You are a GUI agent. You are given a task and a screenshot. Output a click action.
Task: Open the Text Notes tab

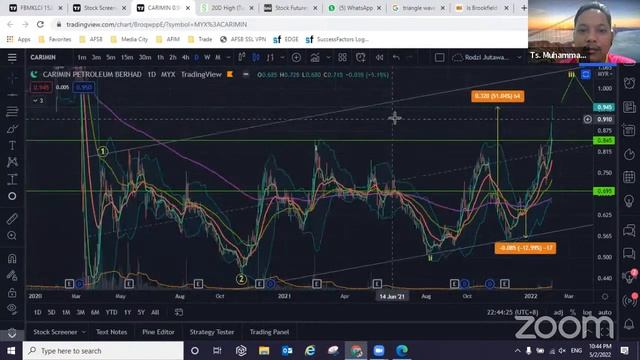[x=111, y=332]
